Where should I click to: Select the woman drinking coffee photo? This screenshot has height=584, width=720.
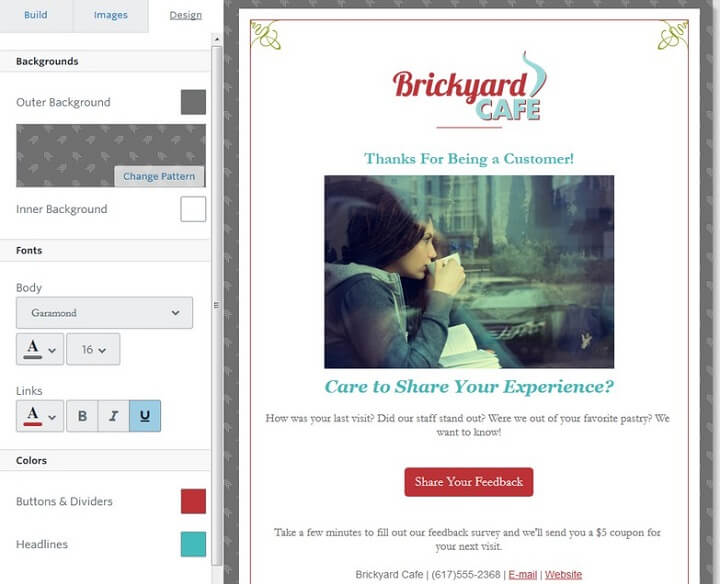coord(469,272)
